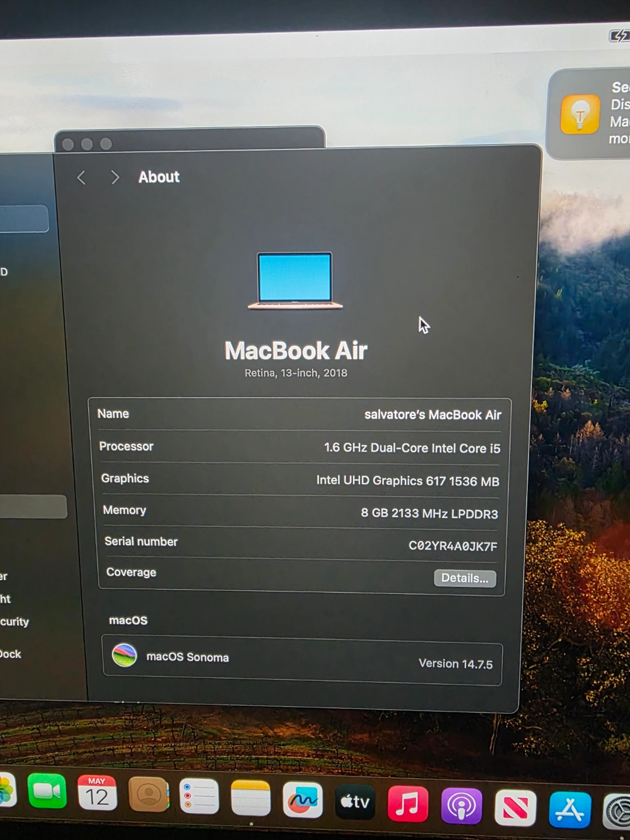Launch Contacts from the Dock
Image resolution: width=630 pixels, height=840 pixels.
(148, 794)
